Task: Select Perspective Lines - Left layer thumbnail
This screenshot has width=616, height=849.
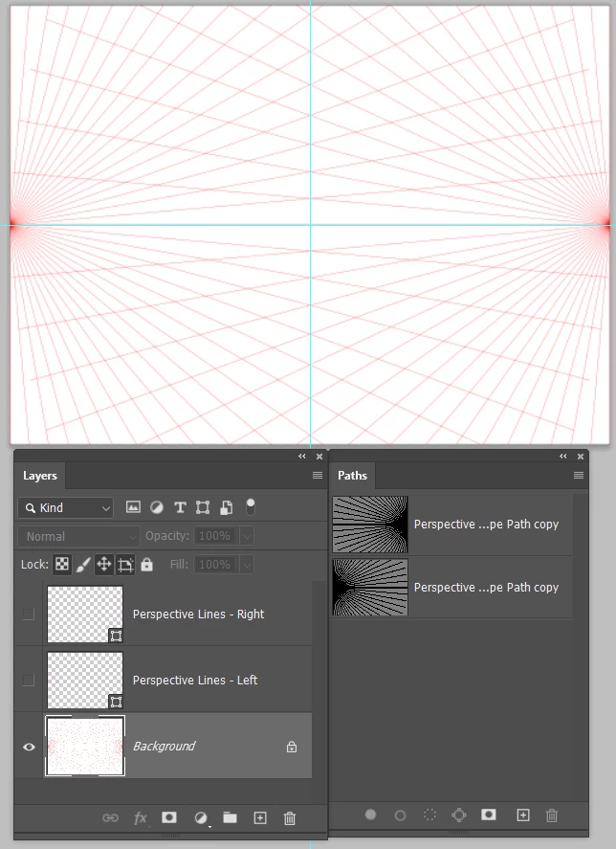Action: point(85,681)
